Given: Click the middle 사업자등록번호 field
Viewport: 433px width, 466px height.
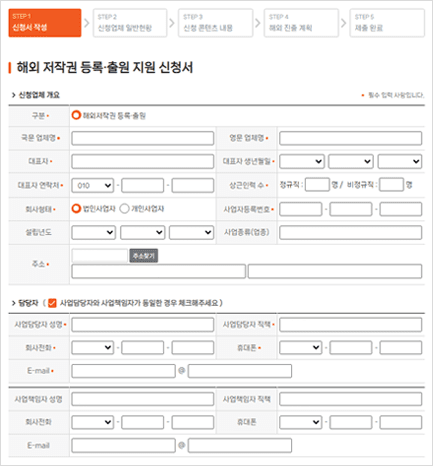Looking at the screenshot, I should (351, 209).
